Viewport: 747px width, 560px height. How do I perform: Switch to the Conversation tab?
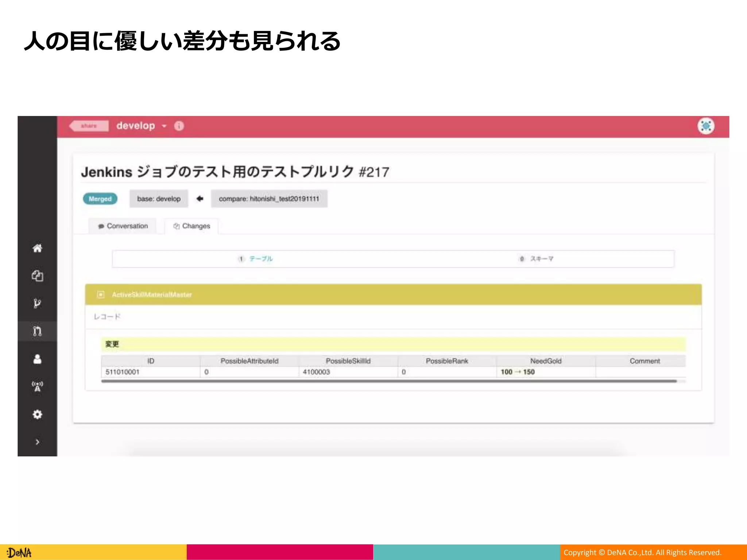123,226
